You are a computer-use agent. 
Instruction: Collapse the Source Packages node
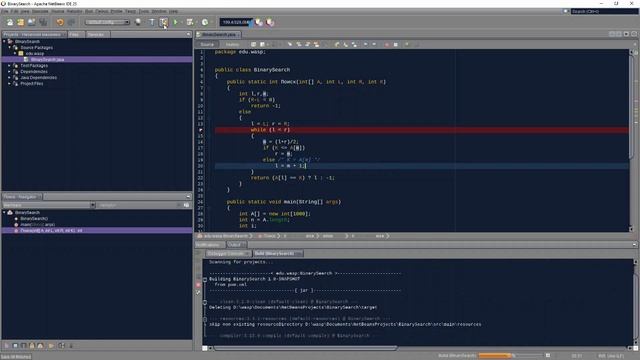[x=10, y=47]
